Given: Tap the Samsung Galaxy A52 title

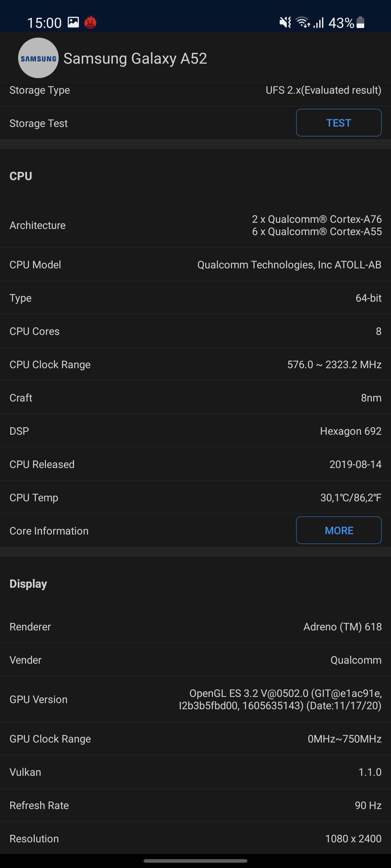Looking at the screenshot, I should (x=135, y=59).
